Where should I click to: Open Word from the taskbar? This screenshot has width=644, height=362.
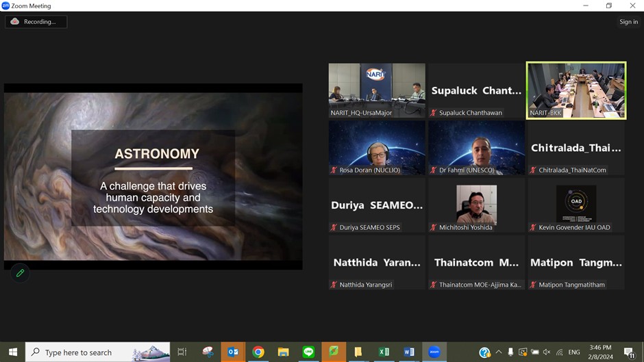[409, 352]
